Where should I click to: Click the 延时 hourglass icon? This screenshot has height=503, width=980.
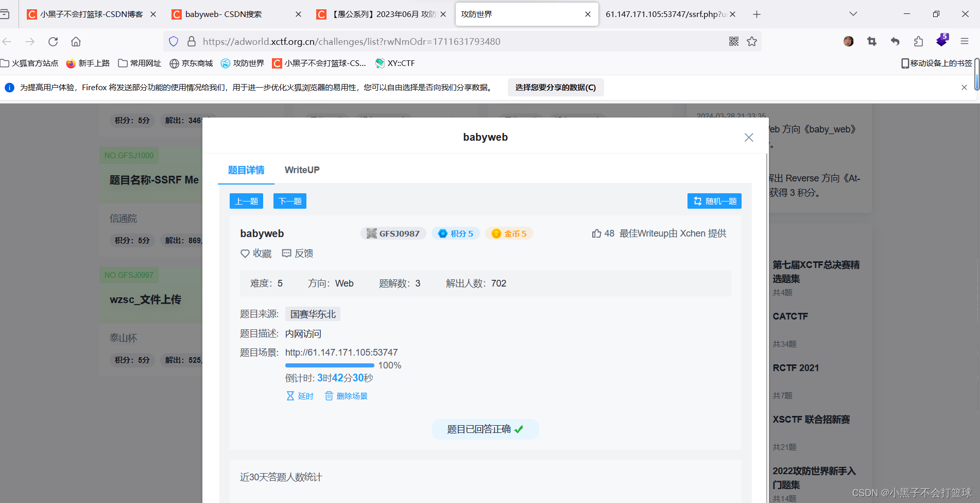pyautogui.click(x=291, y=396)
